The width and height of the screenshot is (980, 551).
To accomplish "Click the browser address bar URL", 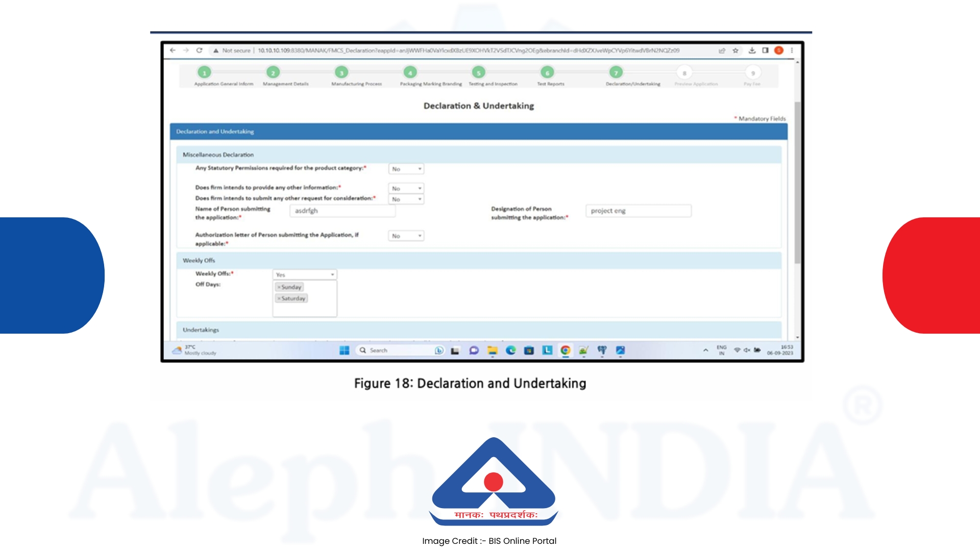I will point(468,51).
